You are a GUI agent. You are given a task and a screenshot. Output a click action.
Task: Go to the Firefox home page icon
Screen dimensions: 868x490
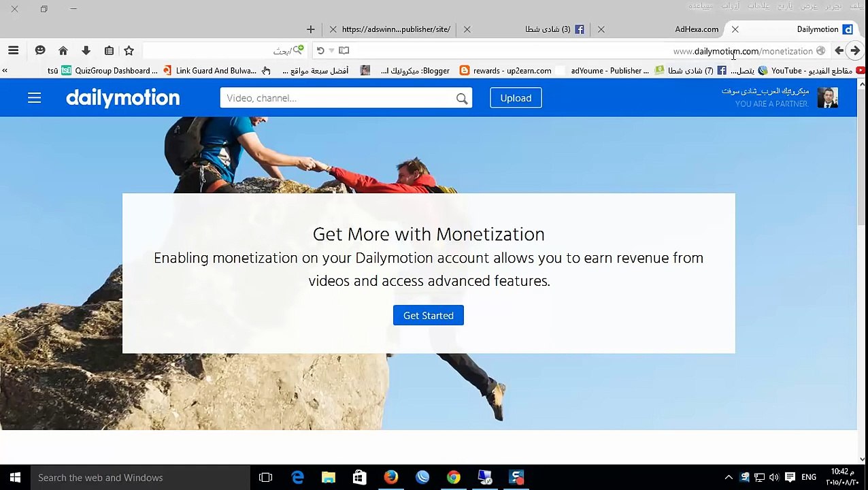click(x=63, y=50)
